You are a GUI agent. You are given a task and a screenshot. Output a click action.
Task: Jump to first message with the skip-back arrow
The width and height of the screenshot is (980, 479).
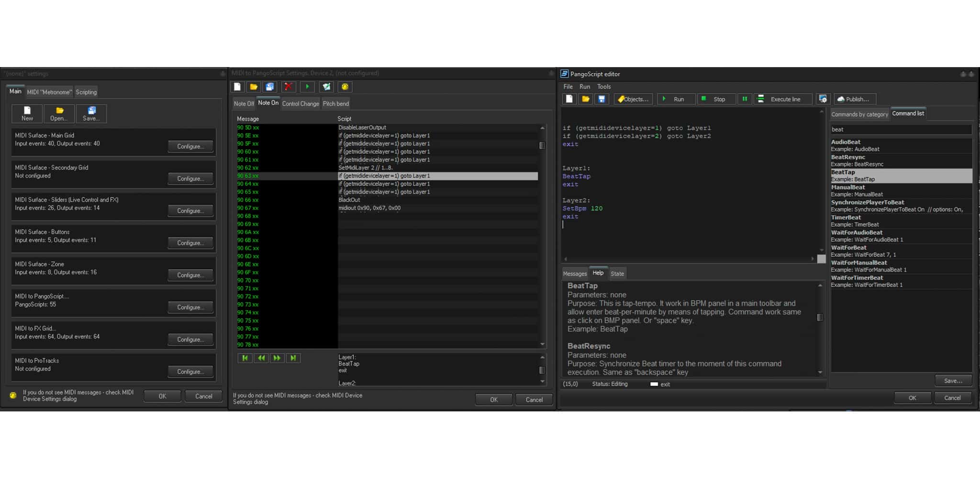(x=245, y=358)
